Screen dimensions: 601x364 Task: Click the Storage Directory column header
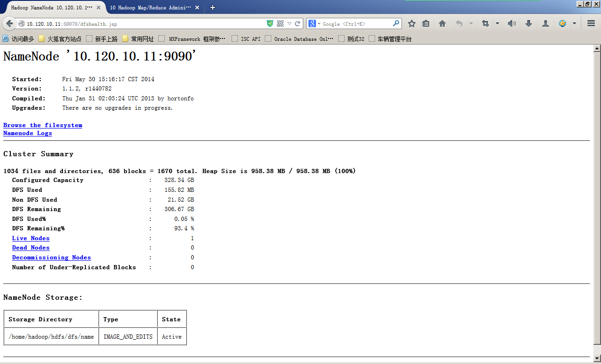[x=51, y=319]
